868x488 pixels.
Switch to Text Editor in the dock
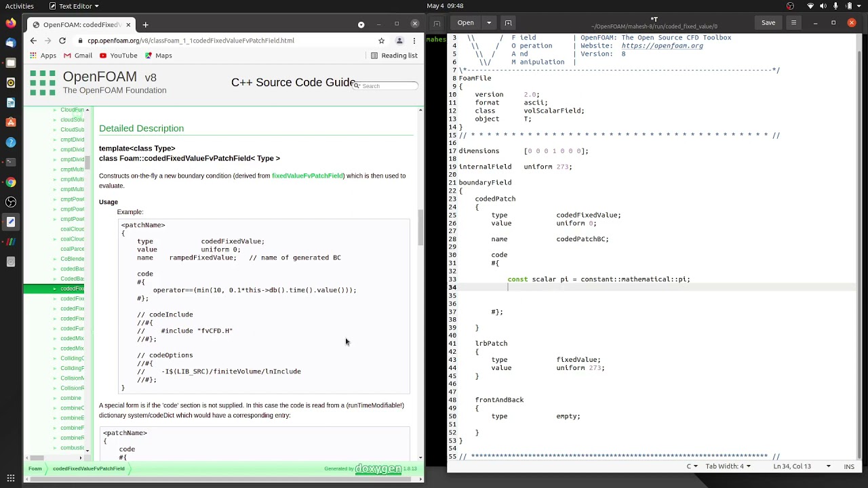click(x=11, y=222)
